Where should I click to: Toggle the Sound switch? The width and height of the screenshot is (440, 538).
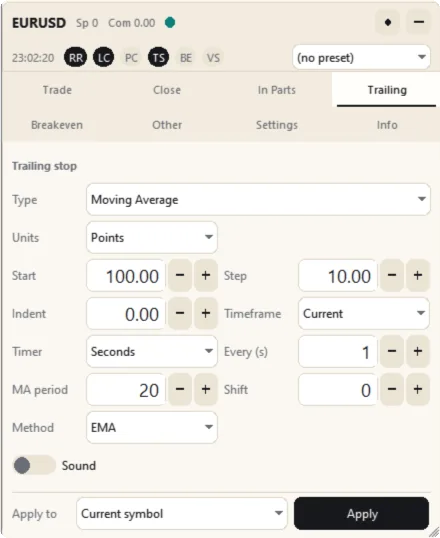coord(34,465)
